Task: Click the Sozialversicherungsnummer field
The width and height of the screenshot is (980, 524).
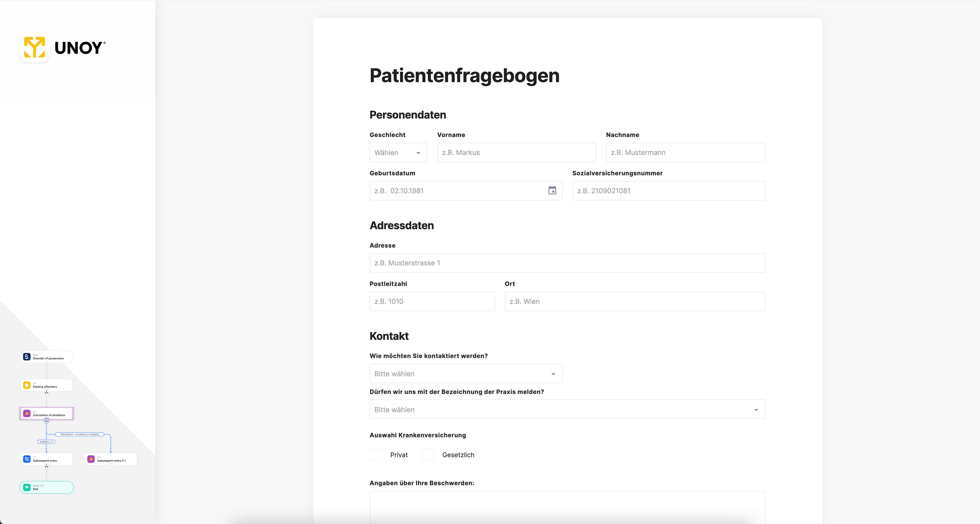Action: (x=668, y=191)
